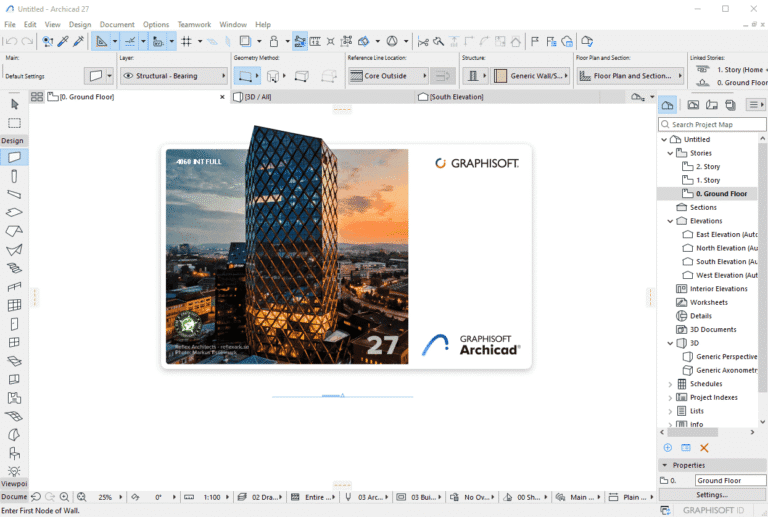Image resolution: width=768 pixels, height=517 pixels.
Task: Collapse the Stories tree node
Action: [670, 153]
